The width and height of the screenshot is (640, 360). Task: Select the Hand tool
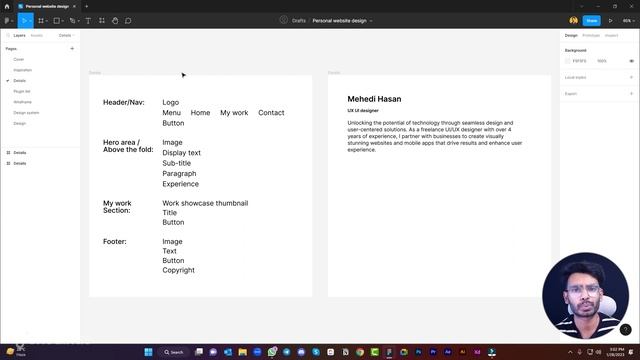point(115,20)
